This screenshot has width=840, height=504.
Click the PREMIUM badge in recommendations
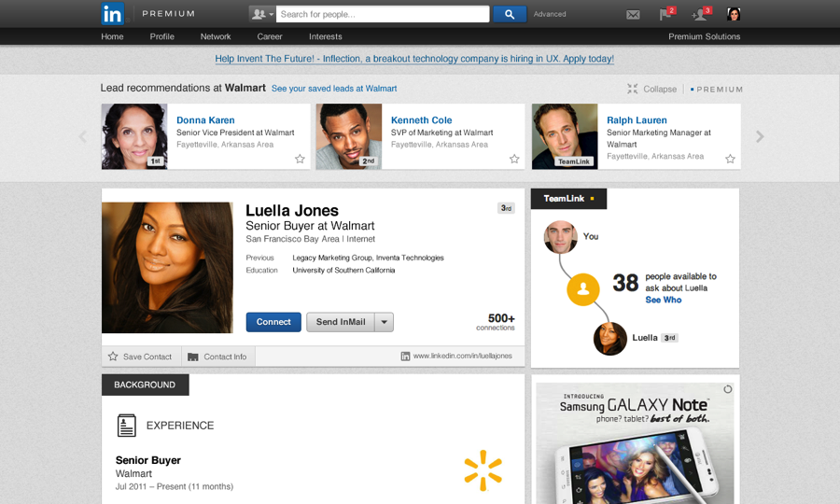click(x=716, y=90)
